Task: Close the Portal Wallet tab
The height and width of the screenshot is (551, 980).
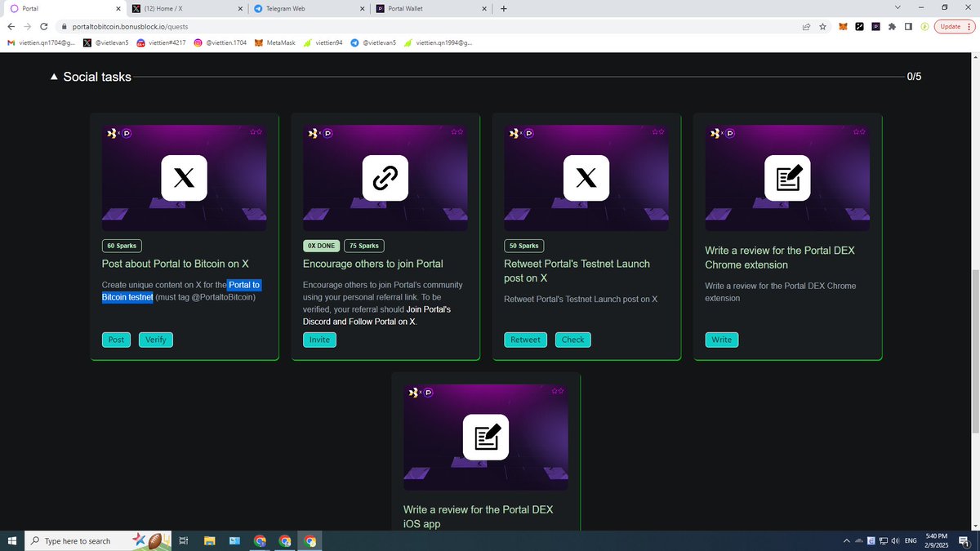Action: click(484, 9)
